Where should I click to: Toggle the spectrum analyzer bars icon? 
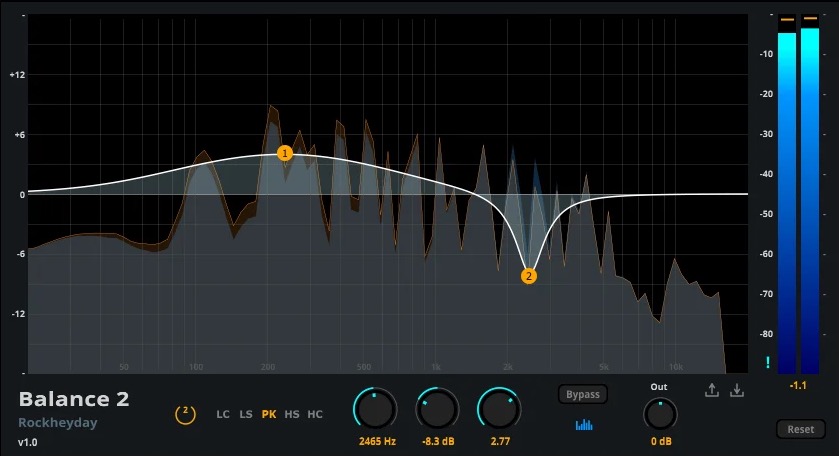(x=584, y=425)
